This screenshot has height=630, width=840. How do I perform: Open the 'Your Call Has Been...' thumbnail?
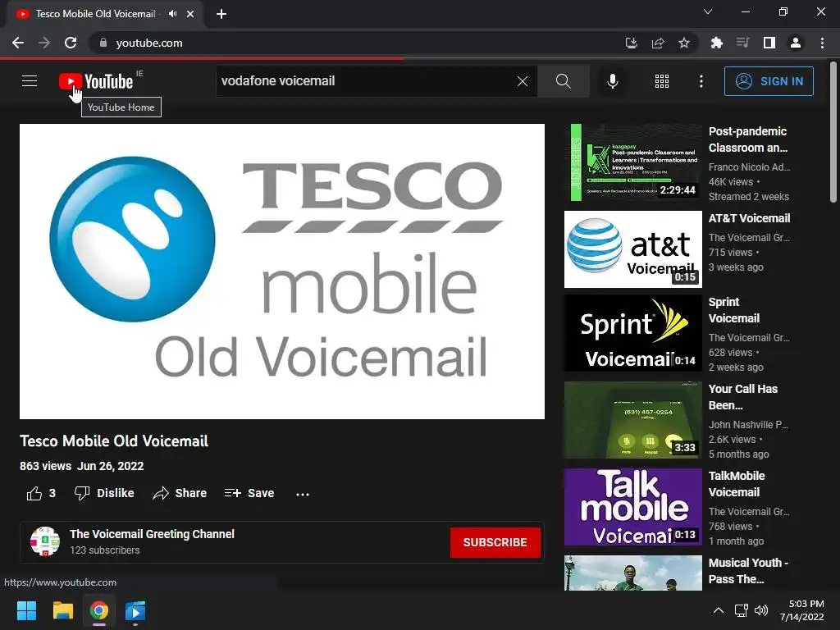[633, 419]
